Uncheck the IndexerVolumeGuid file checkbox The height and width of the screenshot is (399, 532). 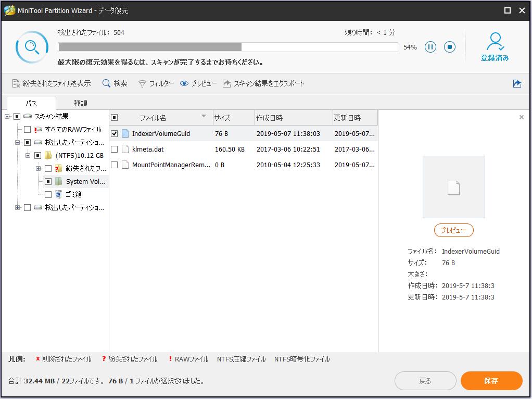115,134
